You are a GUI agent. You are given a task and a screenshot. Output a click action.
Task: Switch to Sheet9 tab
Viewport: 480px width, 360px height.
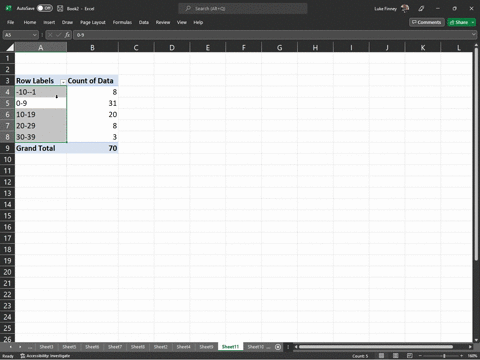(206, 347)
